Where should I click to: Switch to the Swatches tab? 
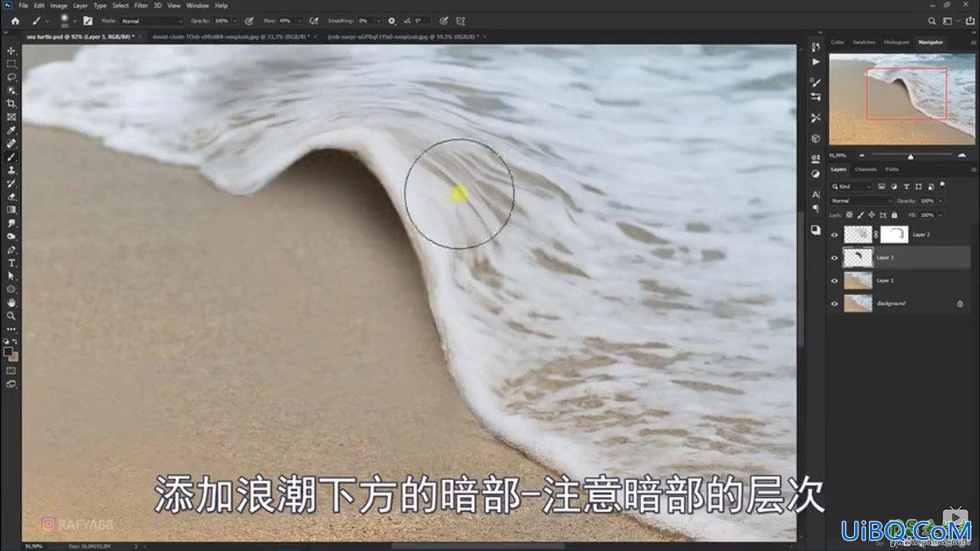[863, 42]
